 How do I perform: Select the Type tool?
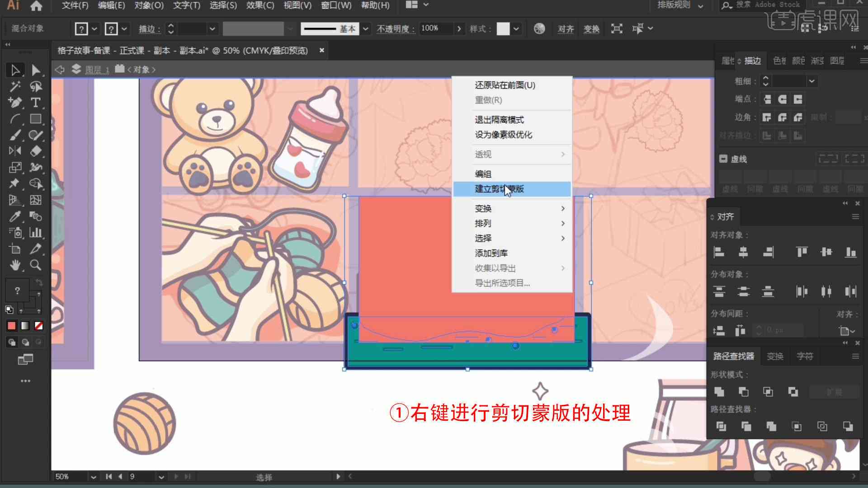point(36,103)
